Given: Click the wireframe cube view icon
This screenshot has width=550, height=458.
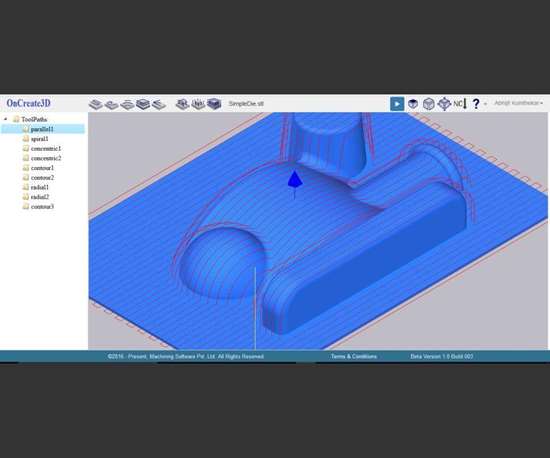Looking at the screenshot, I should coord(429,104).
